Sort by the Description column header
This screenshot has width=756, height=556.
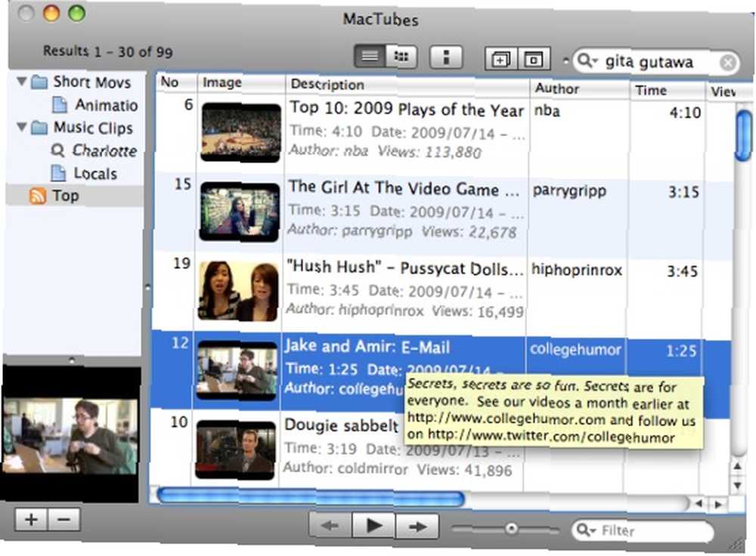[408, 85]
